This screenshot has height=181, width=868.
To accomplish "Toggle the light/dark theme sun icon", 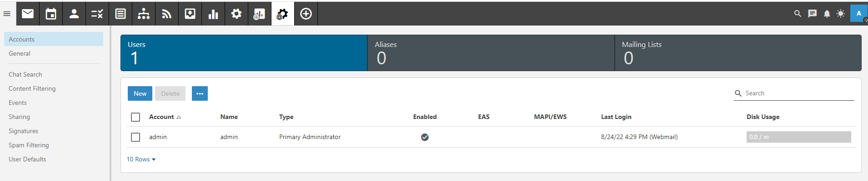I will point(841,14).
